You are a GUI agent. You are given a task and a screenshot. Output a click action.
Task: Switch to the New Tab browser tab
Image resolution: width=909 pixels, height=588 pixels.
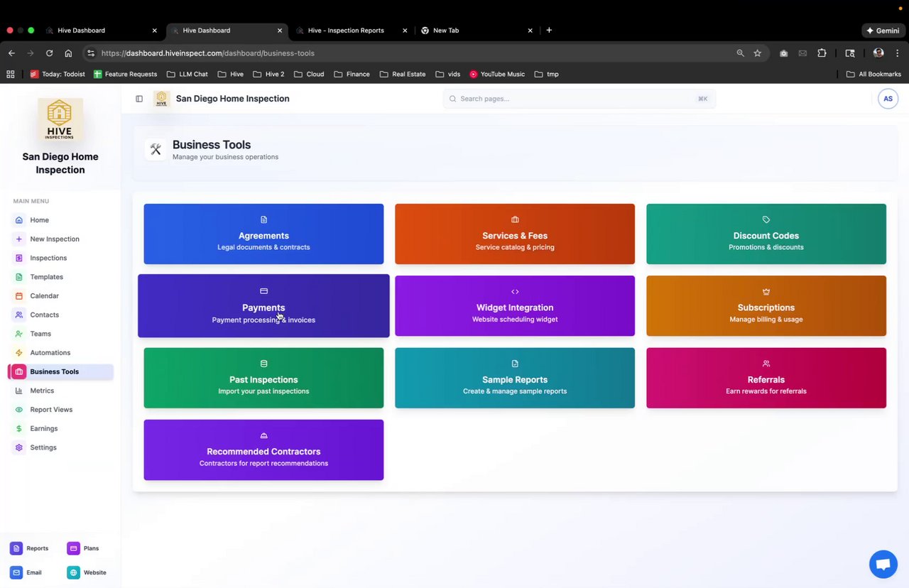coord(477,31)
